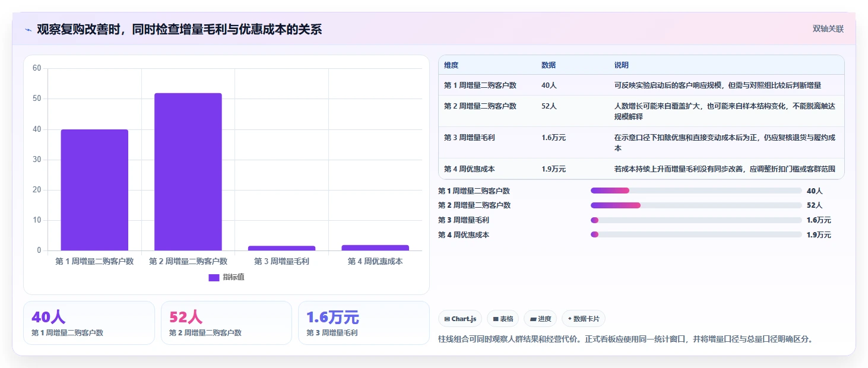This screenshot has height=368, width=868.
Task: Click the 第 1 周增量二购客户数 bar in chart
Action: [94, 190]
